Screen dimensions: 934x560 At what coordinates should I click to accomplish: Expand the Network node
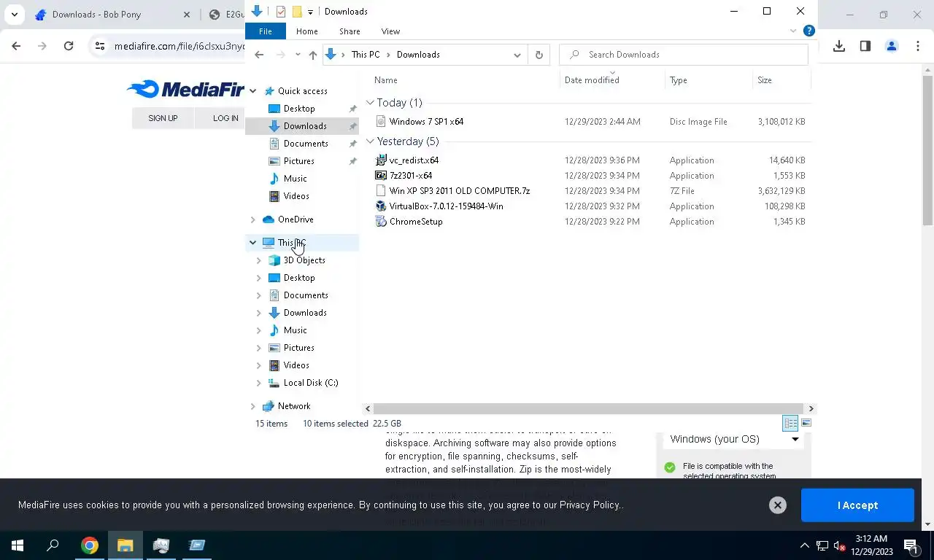[253, 406]
